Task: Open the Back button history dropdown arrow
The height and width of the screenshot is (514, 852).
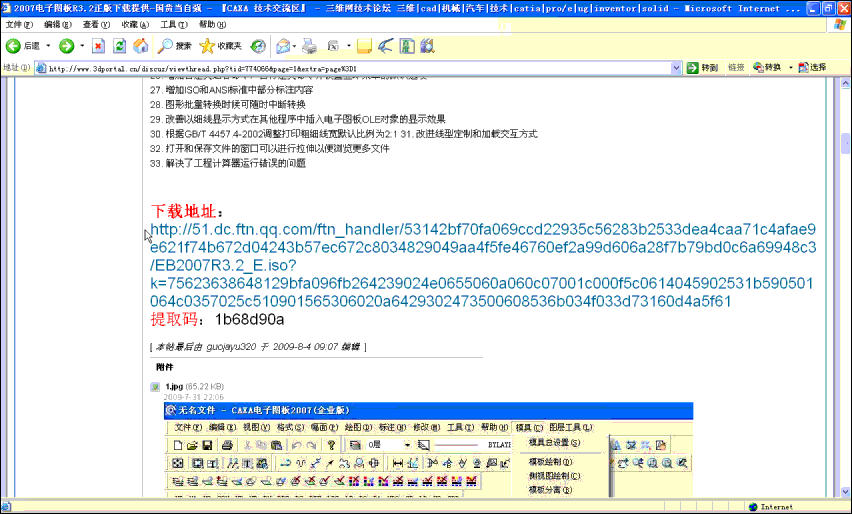Action: click(48, 46)
